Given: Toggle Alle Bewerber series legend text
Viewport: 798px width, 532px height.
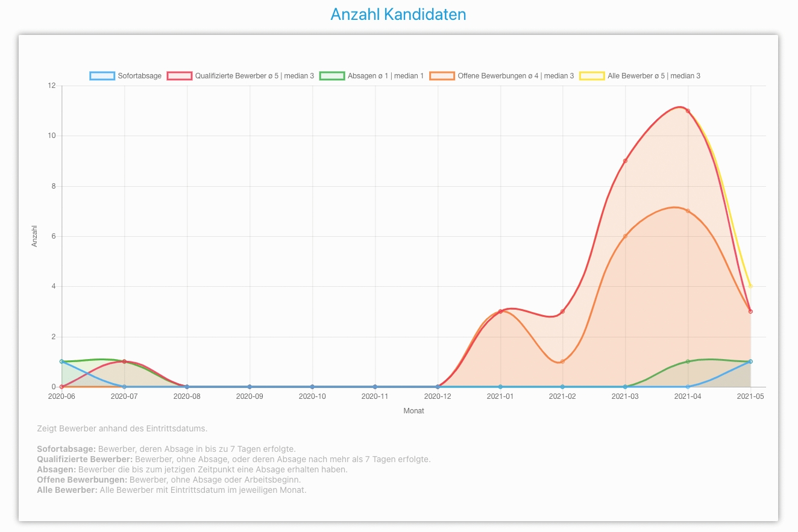Looking at the screenshot, I should click(654, 76).
